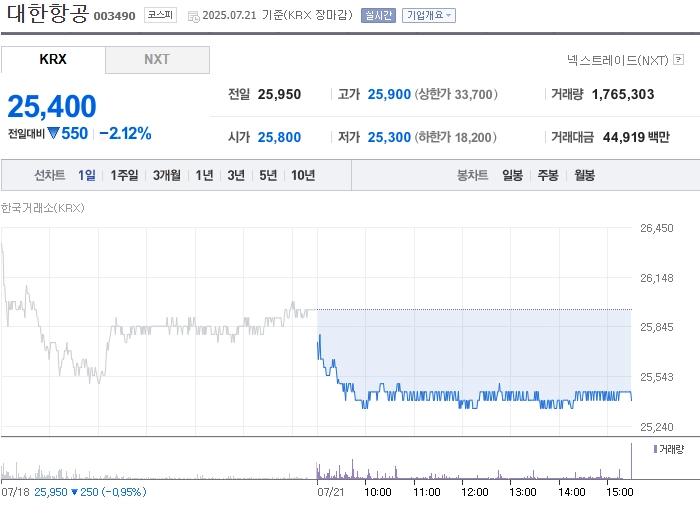Click the 26,450 price axis label

click(657, 228)
